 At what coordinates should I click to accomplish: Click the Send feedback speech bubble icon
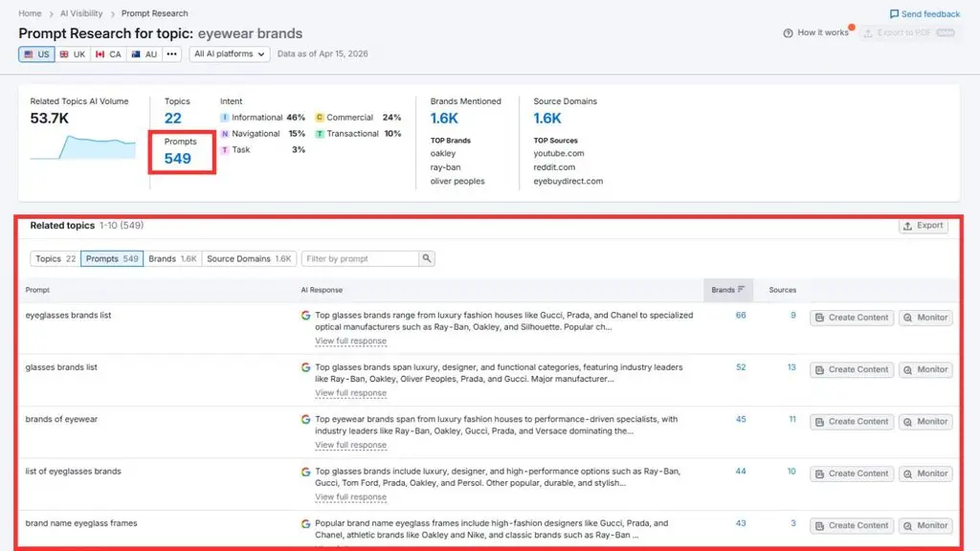click(x=894, y=13)
